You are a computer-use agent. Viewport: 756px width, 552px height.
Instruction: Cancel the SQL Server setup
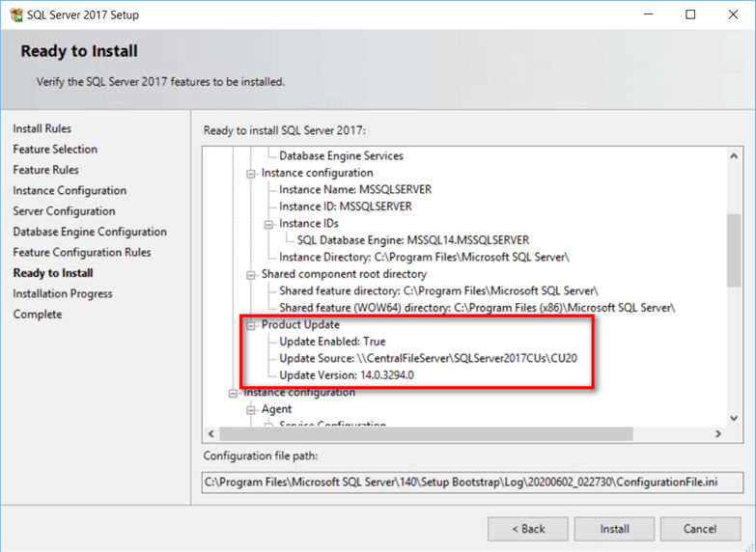(x=700, y=529)
